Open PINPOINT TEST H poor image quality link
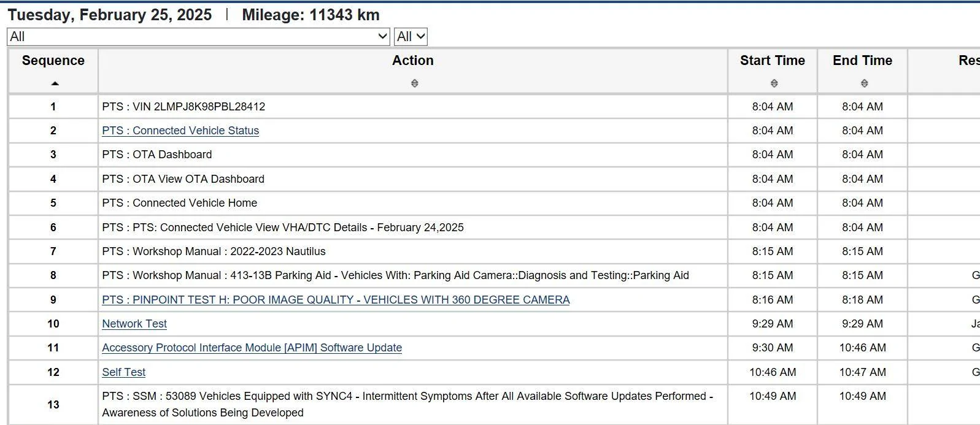This screenshot has width=980, height=425. coord(336,300)
